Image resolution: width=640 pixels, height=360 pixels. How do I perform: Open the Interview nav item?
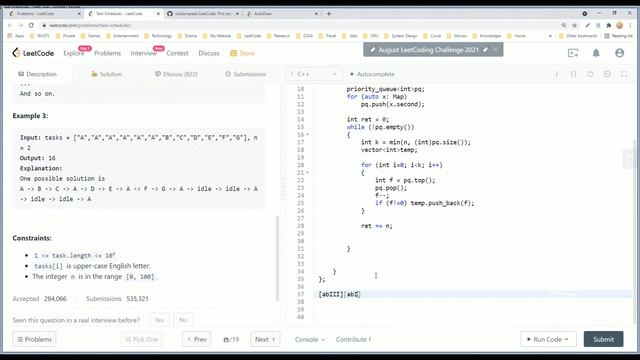pyautogui.click(x=144, y=53)
